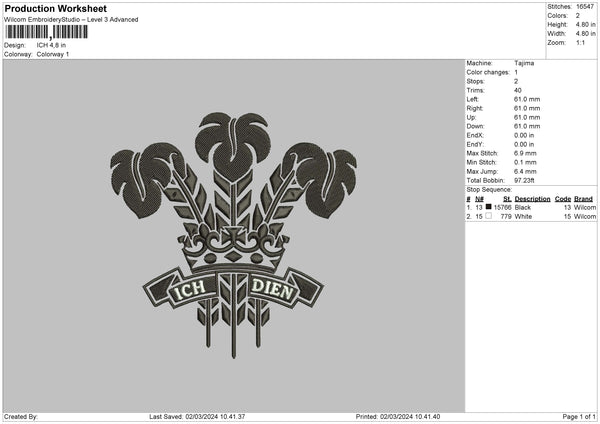Select the Zoom value '1:1'
This screenshot has width=600, height=424.
pos(580,42)
